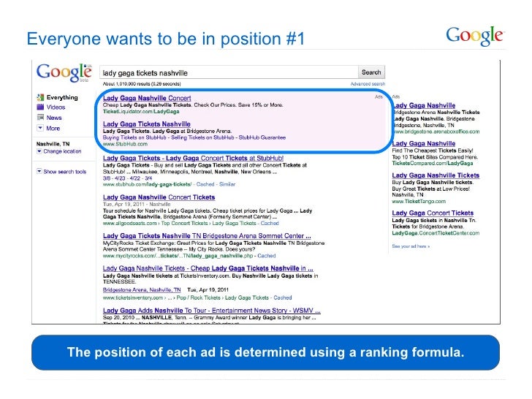Click the Everything icon in the sidebar

pyautogui.click(x=40, y=97)
